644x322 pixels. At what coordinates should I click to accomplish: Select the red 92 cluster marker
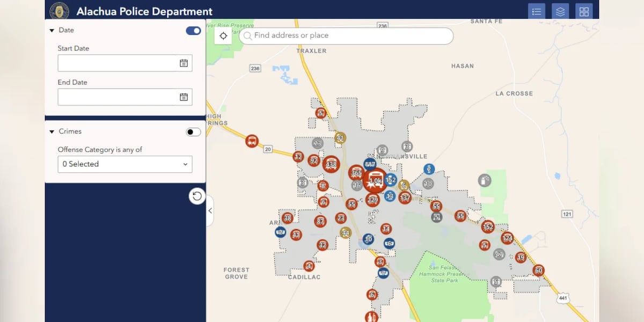click(x=314, y=160)
